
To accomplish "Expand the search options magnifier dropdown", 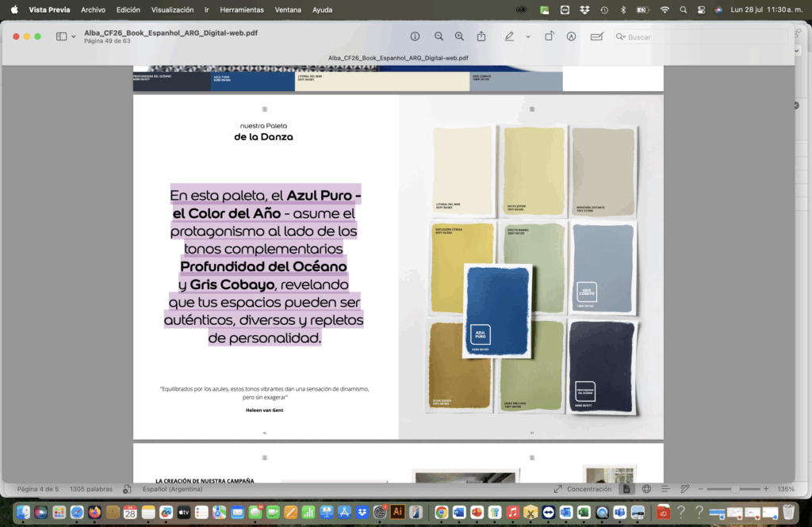I will click(621, 36).
